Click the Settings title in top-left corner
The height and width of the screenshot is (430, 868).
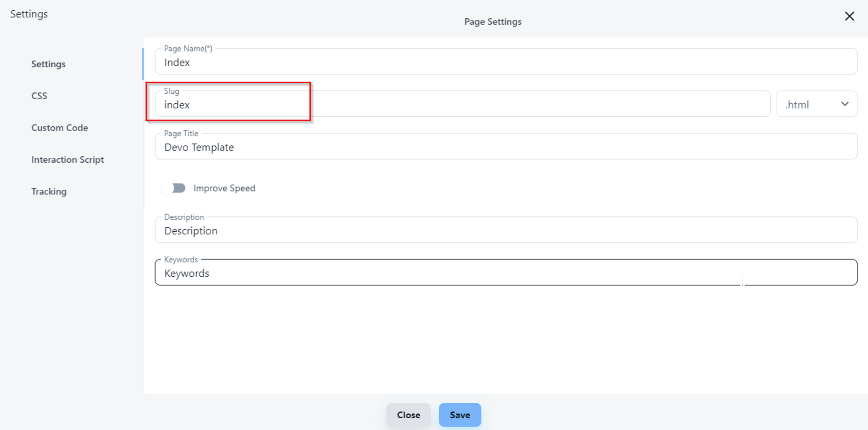point(29,14)
